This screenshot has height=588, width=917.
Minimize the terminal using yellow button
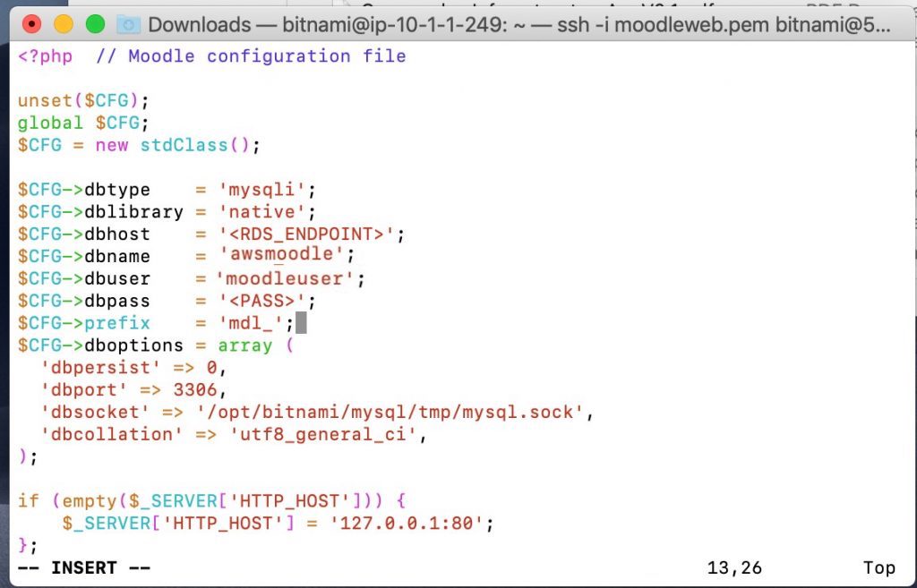(x=64, y=24)
